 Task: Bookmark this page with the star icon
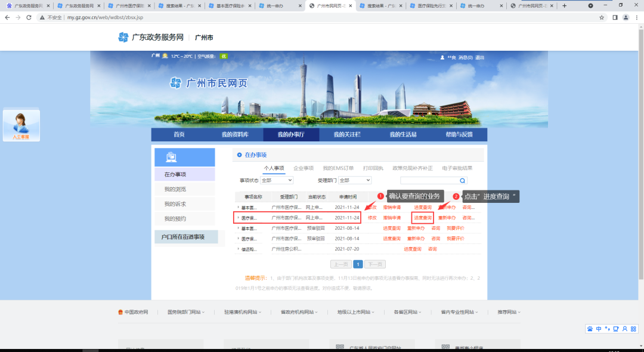click(x=602, y=17)
